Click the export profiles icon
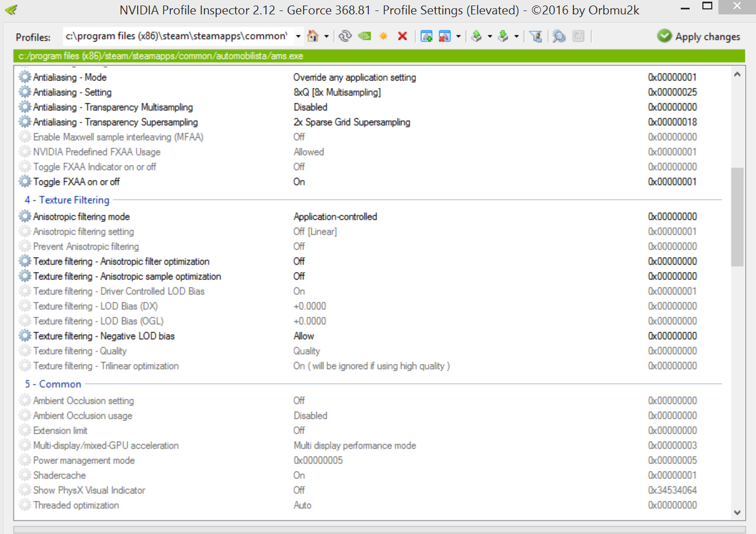Viewport: 756px width, 534px height. 477,36
